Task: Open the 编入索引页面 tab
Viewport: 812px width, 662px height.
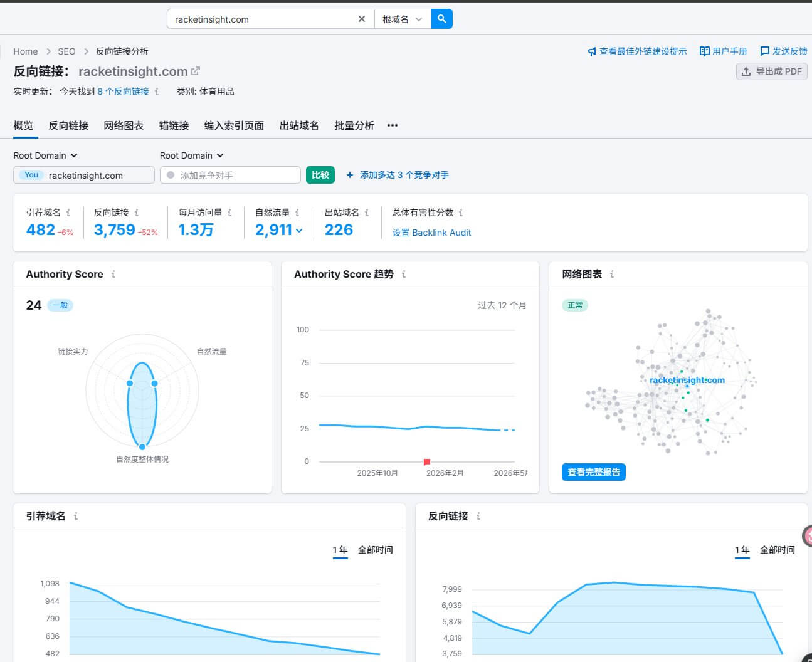Action: (234, 125)
